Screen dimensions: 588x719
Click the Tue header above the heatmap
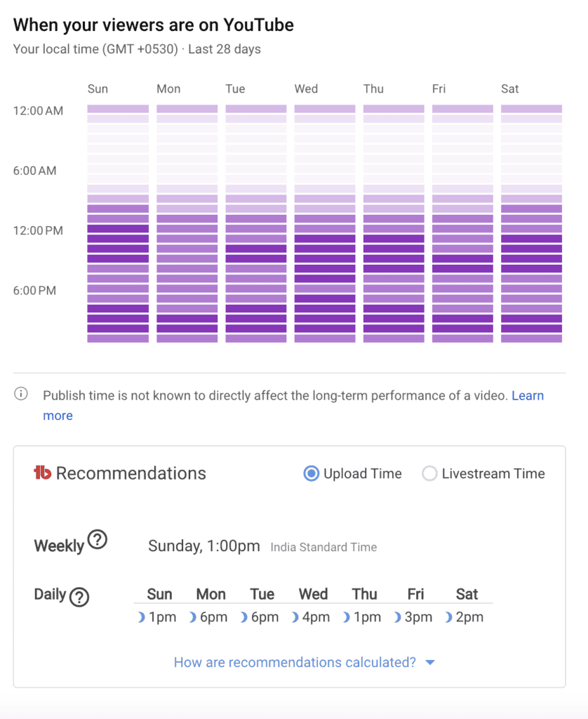235,89
